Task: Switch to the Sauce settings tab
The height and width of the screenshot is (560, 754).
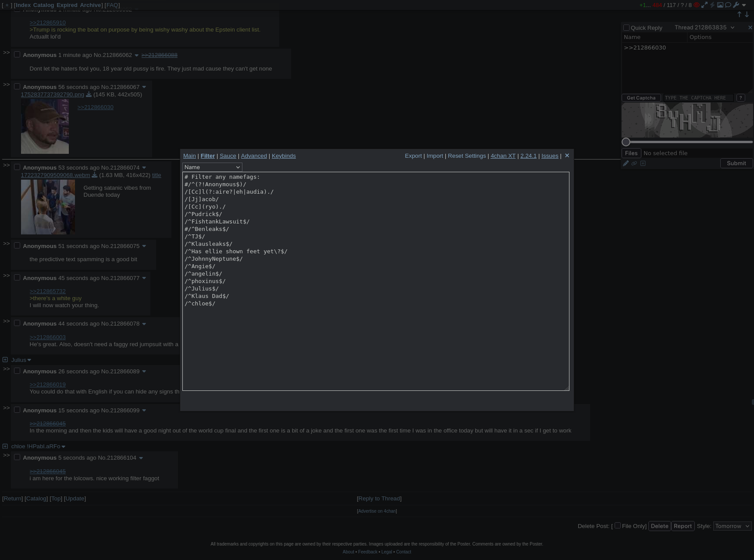Action: [x=228, y=156]
